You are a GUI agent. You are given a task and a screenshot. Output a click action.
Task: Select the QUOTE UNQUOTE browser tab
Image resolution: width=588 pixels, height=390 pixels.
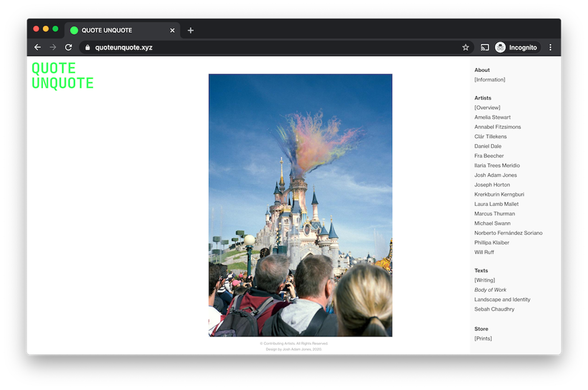[x=122, y=30]
